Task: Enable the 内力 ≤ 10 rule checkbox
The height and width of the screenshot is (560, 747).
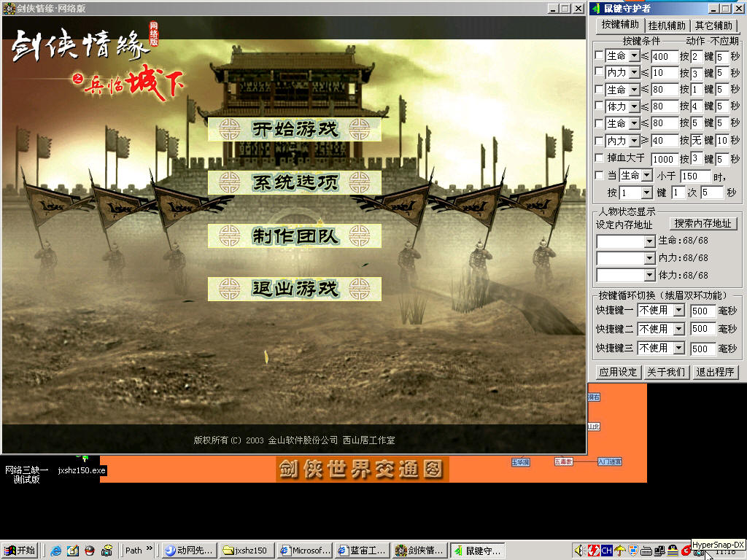Action: pyautogui.click(x=600, y=72)
